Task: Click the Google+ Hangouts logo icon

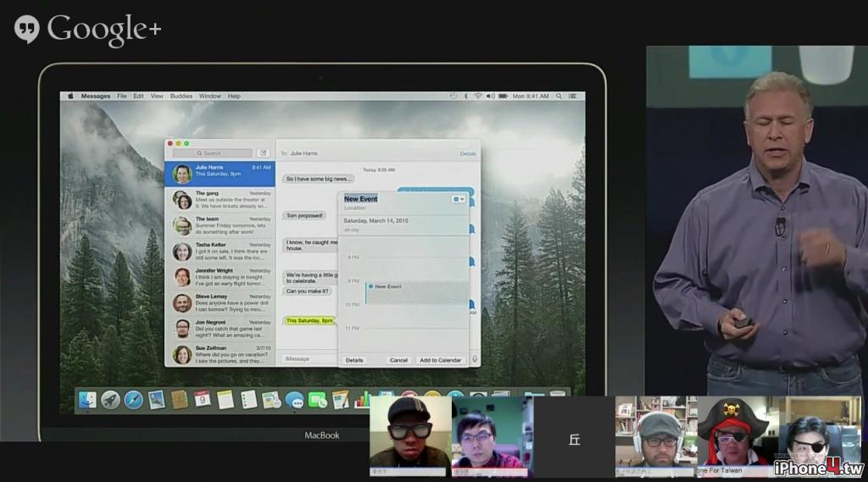Action: click(x=26, y=29)
